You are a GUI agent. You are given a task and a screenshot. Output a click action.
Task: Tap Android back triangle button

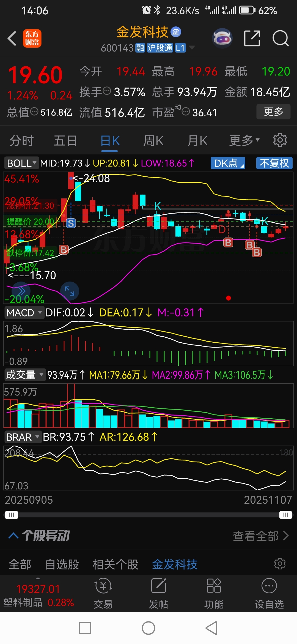[x=212, y=628]
